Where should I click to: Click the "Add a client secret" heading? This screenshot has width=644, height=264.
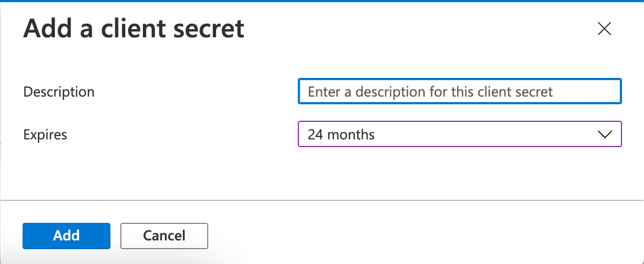point(134,29)
